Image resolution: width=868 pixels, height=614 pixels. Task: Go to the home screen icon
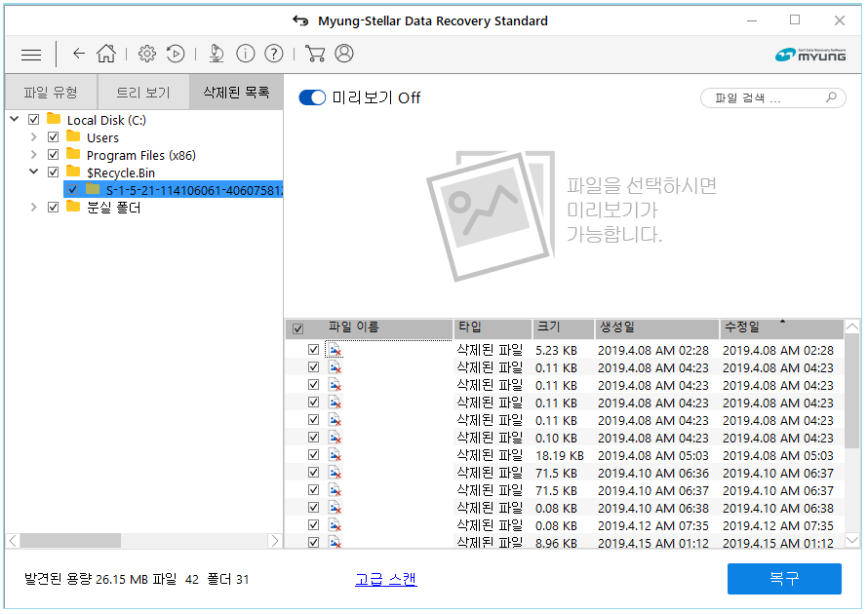click(x=106, y=53)
